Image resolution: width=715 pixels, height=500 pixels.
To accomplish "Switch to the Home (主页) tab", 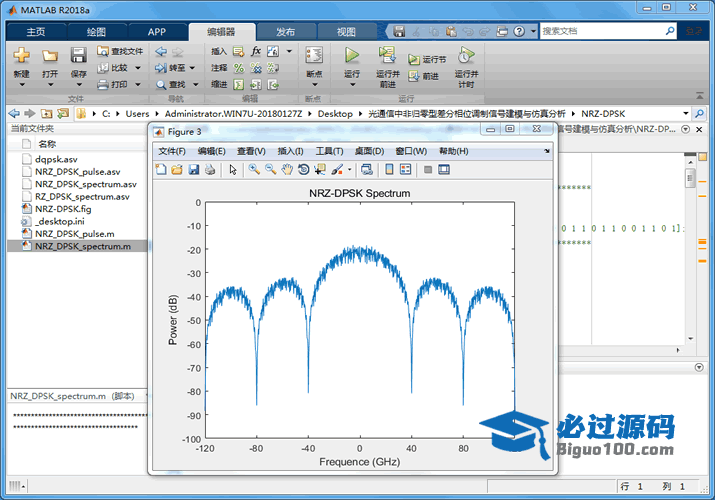I will pos(36,31).
